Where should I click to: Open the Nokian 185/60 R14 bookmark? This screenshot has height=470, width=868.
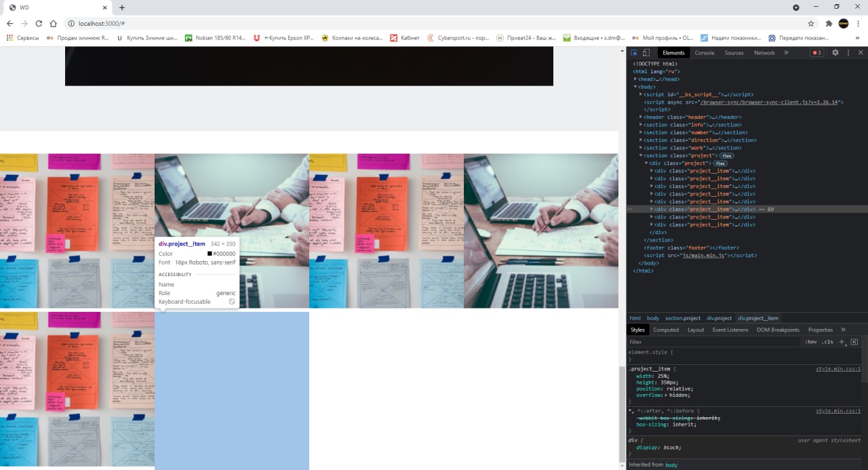(216, 38)
